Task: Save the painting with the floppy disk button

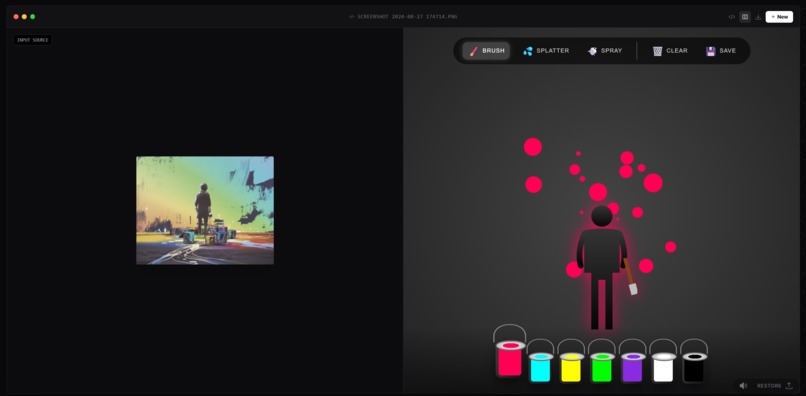Action: click(x=721, y=51)
